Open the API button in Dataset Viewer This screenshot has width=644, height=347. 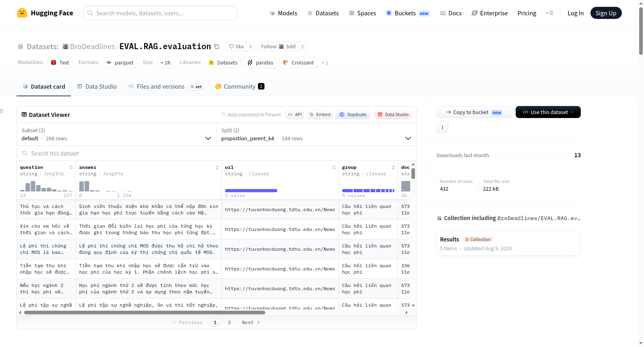(295, 114)
